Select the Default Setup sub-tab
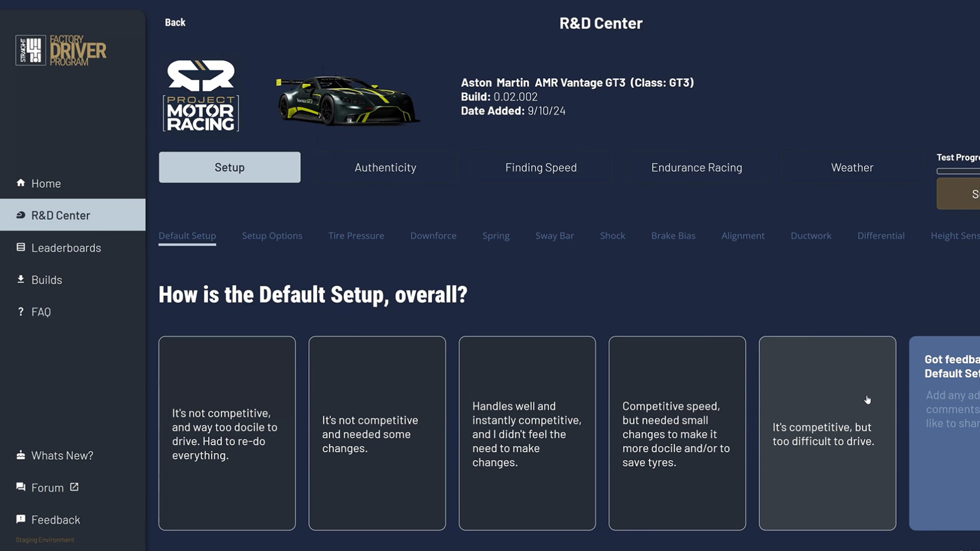The height and width of the screenshot is (551, 980). tap(187, 236)
